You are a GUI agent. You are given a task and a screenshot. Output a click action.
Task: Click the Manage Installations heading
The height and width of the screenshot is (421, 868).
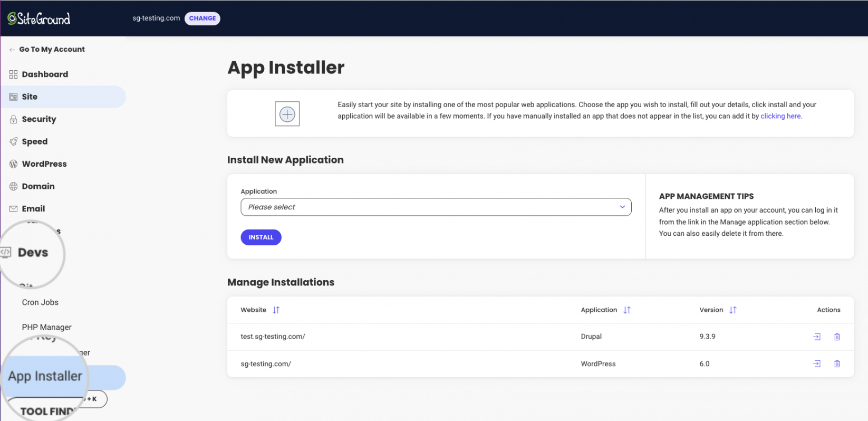pyautogui.click(x=281, y=282)
